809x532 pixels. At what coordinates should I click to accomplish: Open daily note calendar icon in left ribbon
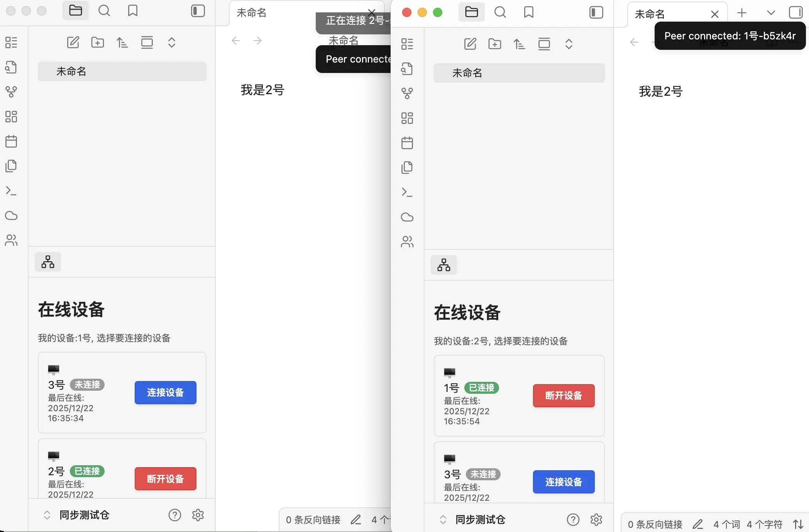click(11, 141)
